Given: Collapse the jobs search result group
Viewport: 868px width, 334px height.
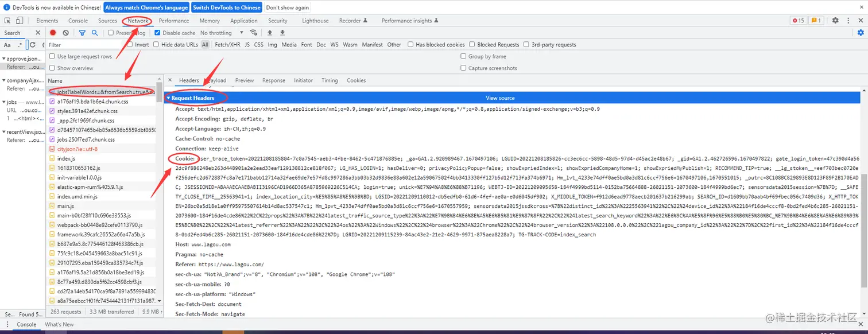Looking at the screenshot, I should [3, 102].
